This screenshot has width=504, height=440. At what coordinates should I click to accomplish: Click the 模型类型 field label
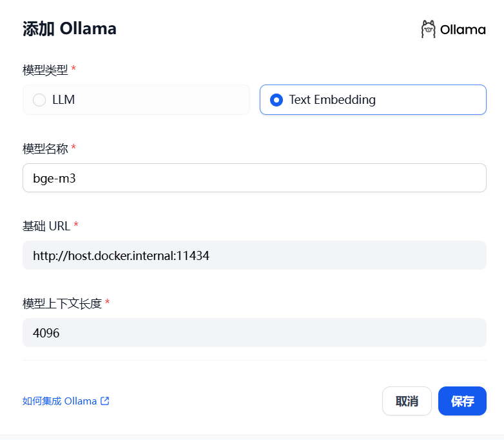tap(45, 70)
